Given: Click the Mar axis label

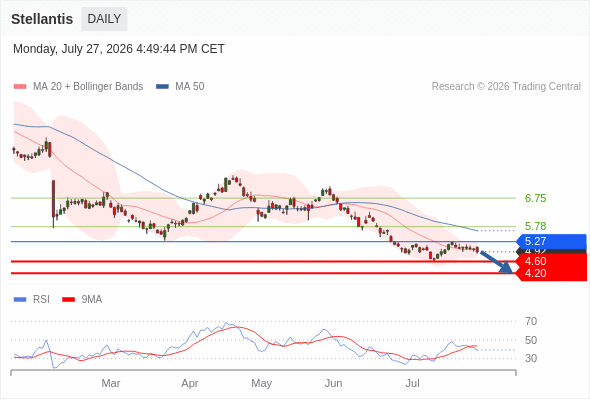Looking at the screenshot, I should coord(111,383).
